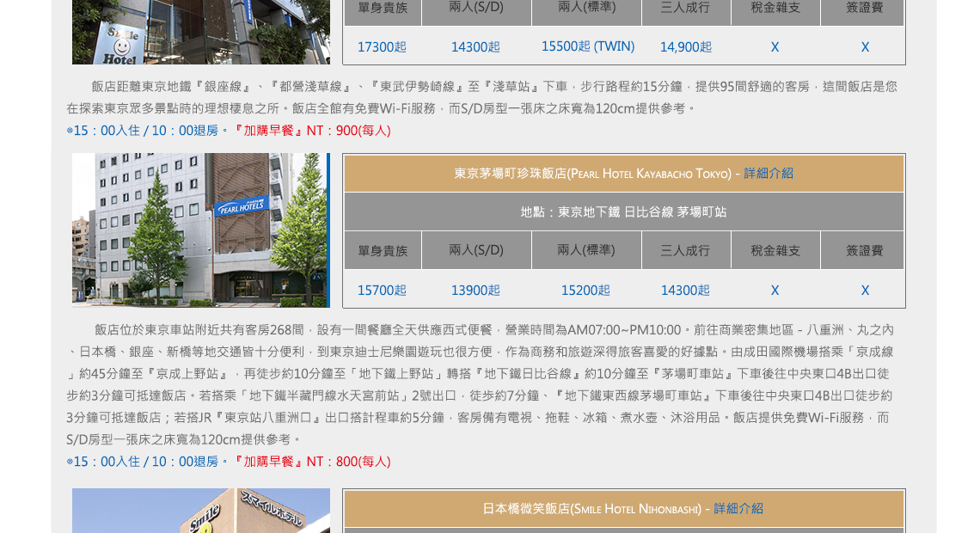Select the 14,900起 three-person price
The height and width of the screenshot is (533, 980).
(685, 47)
